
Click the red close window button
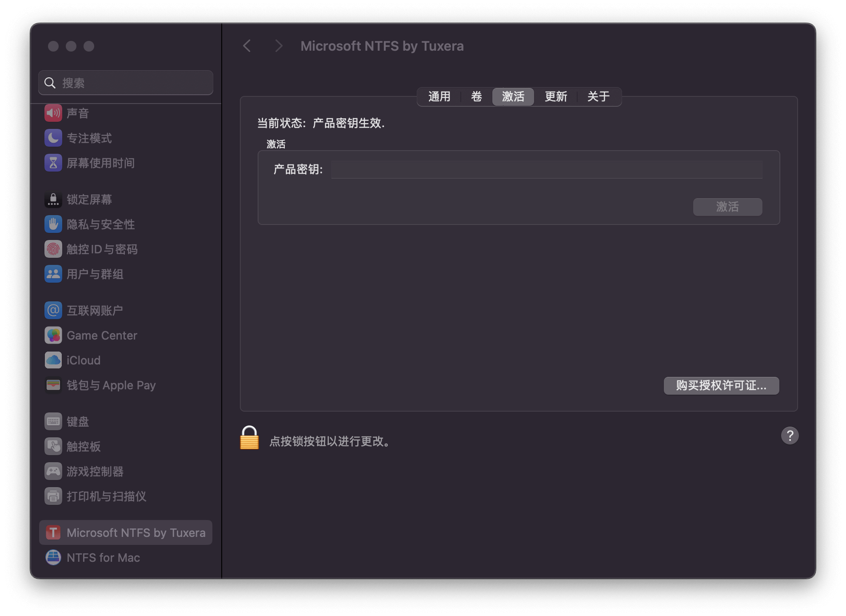(x=53, y=46)
